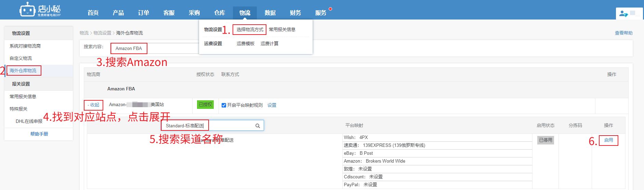Viewport: 644px width, 190px height.
Task: Open 帮助手册 in the sidebar
Action: (x=39, y=134)
